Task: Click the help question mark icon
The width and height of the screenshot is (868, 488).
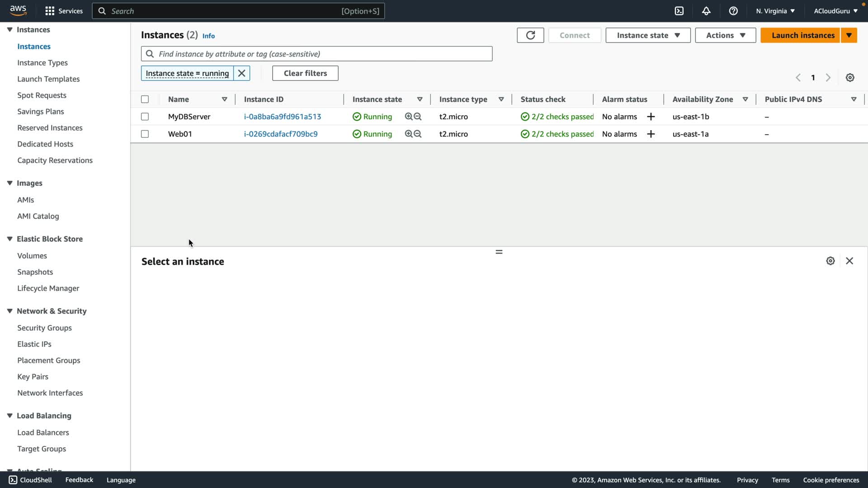Action: [733, 11]
